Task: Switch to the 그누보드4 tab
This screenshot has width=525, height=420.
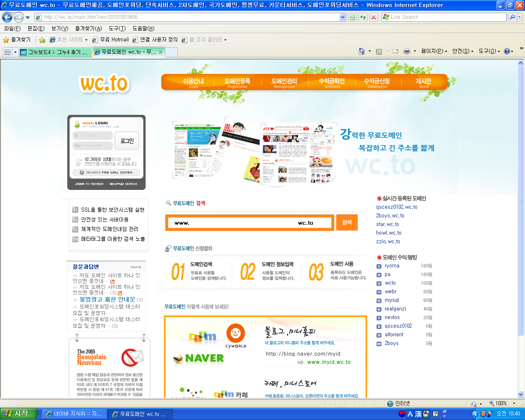Action: [x=56, y=52]
